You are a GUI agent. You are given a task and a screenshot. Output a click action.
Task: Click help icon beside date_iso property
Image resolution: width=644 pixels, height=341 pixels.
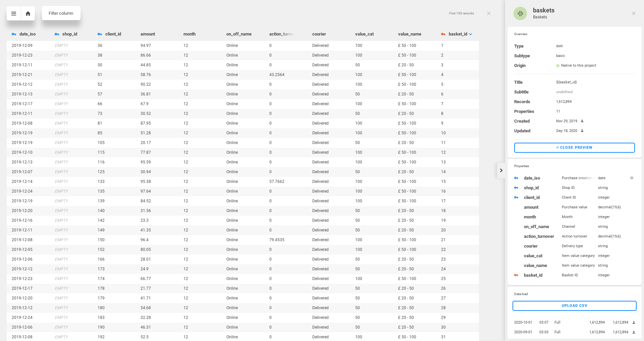coord(632,178)
